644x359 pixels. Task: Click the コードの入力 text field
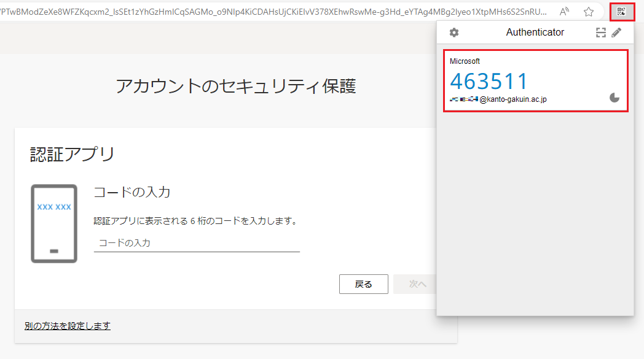[197, 243]
